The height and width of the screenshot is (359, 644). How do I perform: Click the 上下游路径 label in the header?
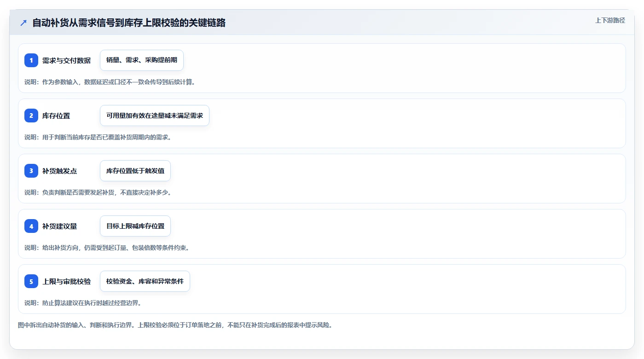pos(610,20)
